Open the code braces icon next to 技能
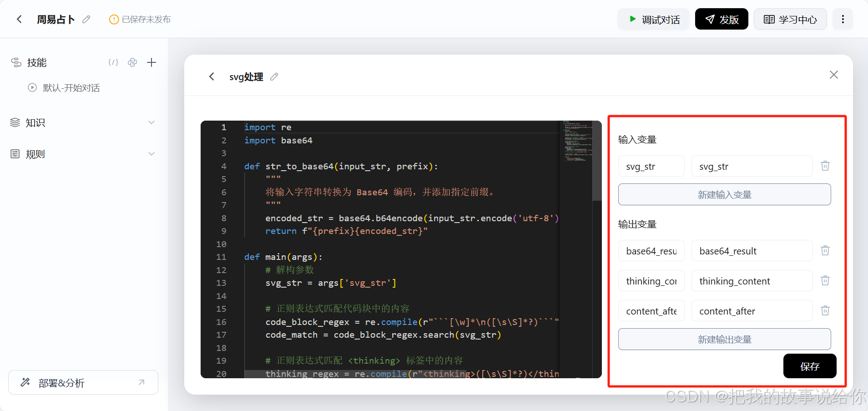 (113, 62)
